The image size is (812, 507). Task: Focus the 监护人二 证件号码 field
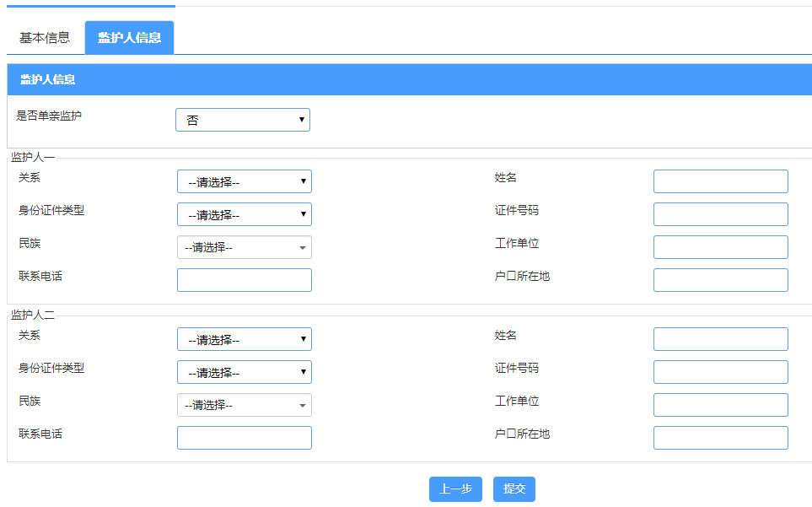coord(721,372)
